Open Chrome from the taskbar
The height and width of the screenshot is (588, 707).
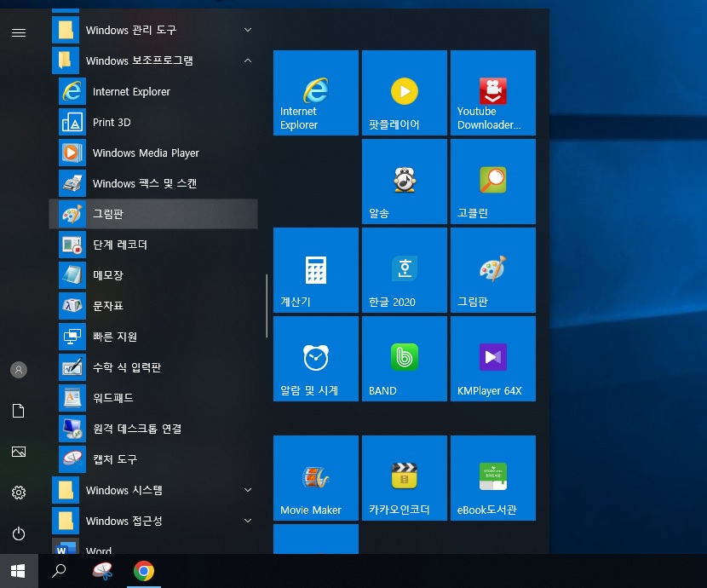[144, 572]
